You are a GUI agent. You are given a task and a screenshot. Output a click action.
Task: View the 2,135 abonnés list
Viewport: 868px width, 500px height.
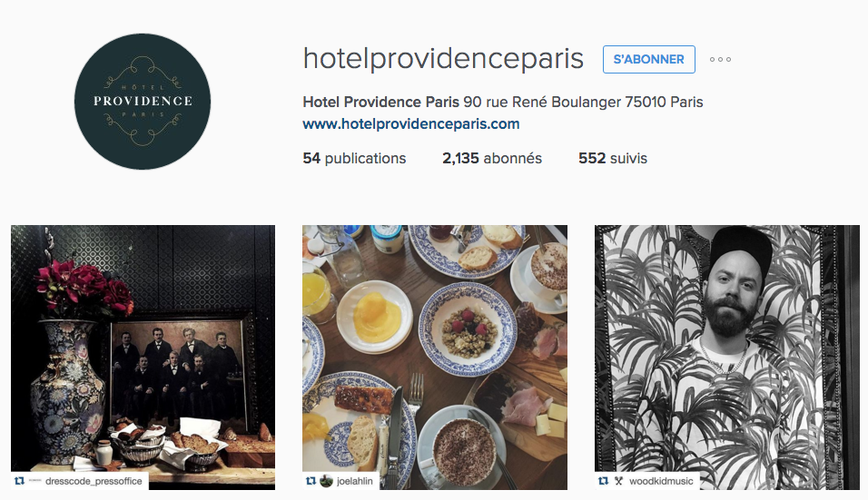pyautogui.click(x=491, y=158)
